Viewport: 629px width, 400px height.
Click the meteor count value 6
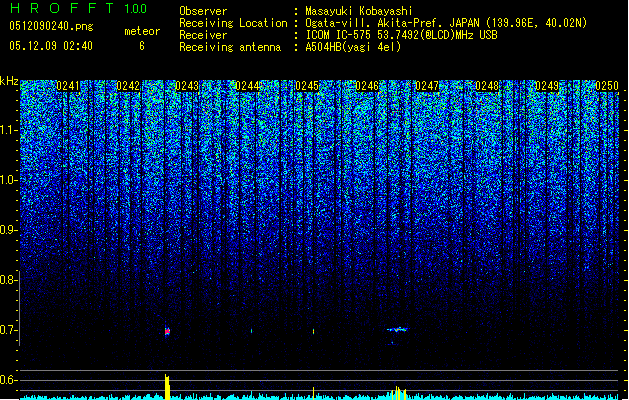pyautogui.click(x=142, y=46)
